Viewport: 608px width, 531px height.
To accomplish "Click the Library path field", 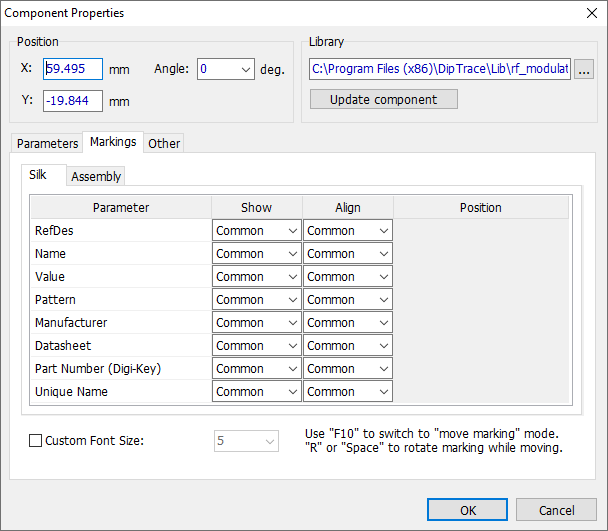I will 440,69.
